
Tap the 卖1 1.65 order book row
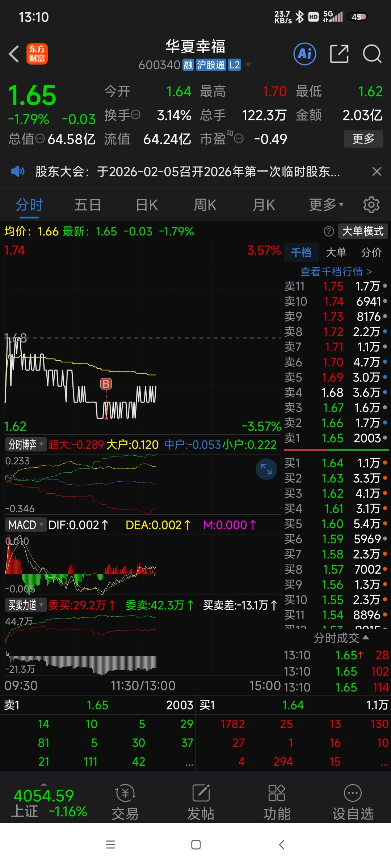point(336,438)
